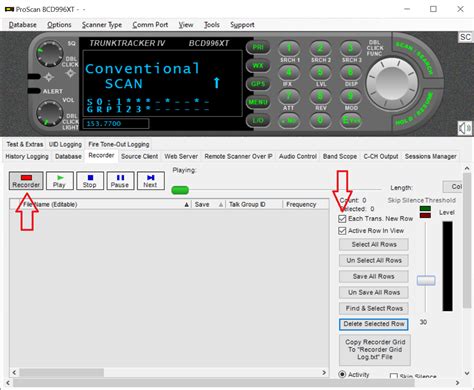Push the E Yes keypad button
The width and height of the screenshot is (474, 390).
point(351,120)
